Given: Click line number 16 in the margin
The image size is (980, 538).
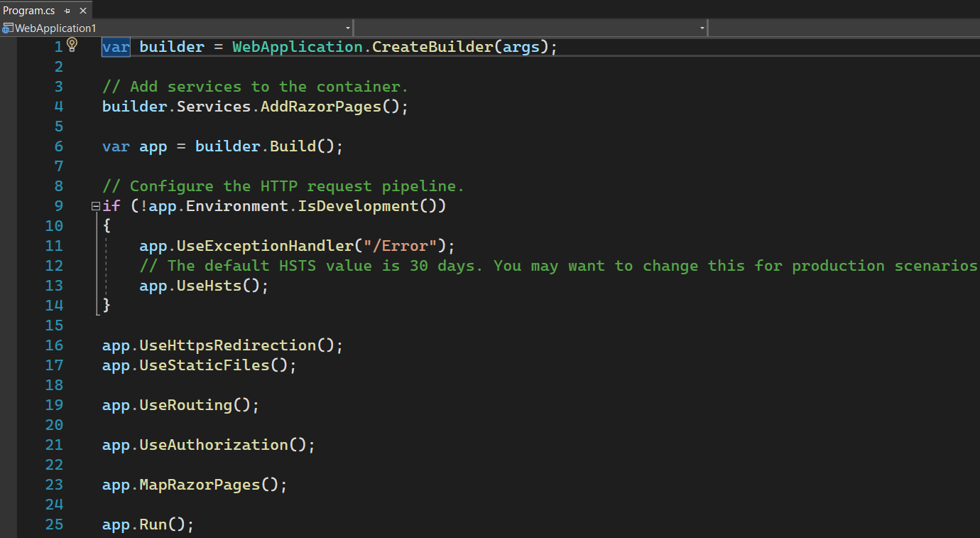Looking at the screenshot, I should (54, 345).
